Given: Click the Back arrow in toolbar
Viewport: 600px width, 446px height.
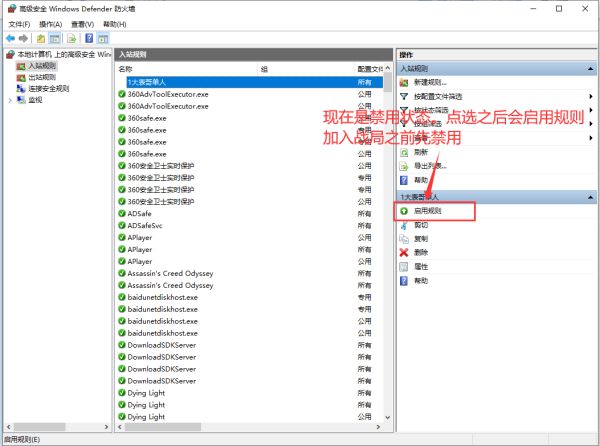Looking at the screenshot, I should point(9,38).
